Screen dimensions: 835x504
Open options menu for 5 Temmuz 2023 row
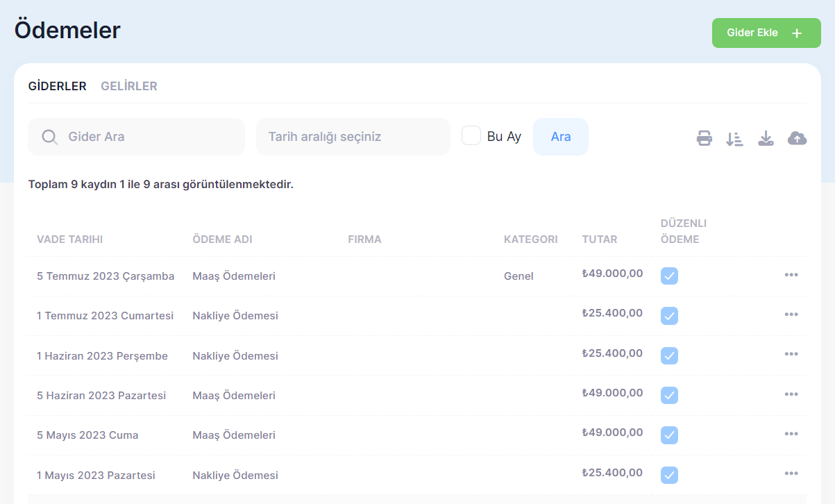point(791,275)
